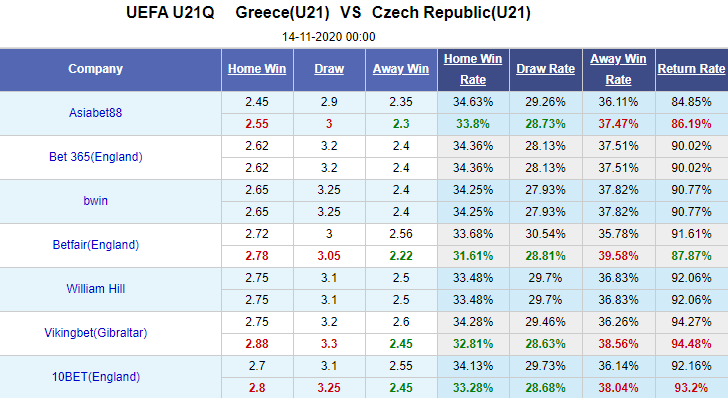Open the bwin company link

point(96,201)
